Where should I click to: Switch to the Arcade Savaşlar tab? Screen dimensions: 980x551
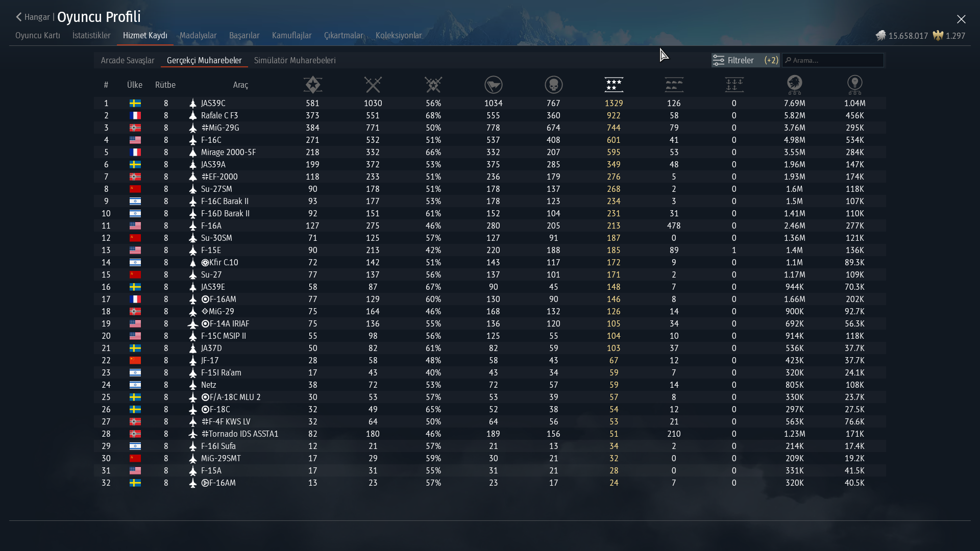pos(128,60)
